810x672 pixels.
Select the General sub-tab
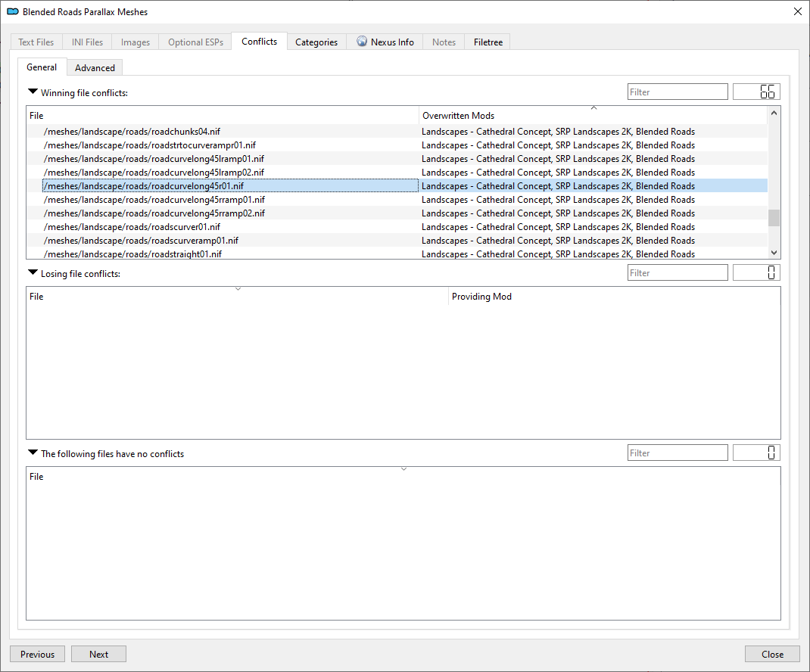tap(42, 67)
